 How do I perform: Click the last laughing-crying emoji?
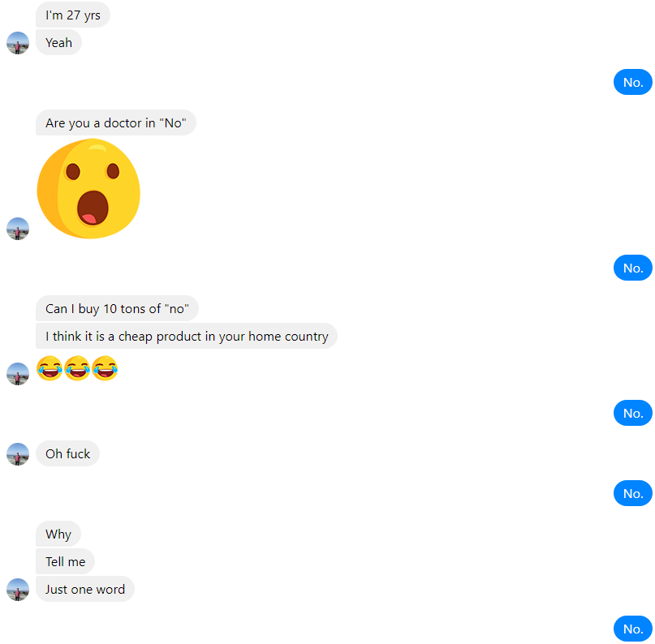pos(105,368)
